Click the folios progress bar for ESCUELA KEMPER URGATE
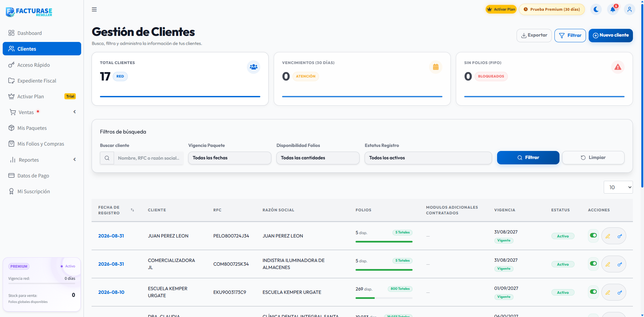This screenshot has width=644, height=317. 384,298
